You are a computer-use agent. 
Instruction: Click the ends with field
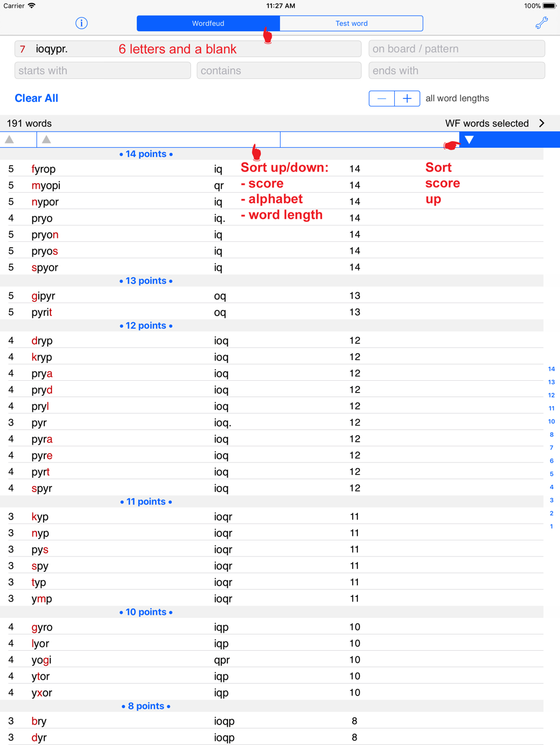tap(456, 71)
